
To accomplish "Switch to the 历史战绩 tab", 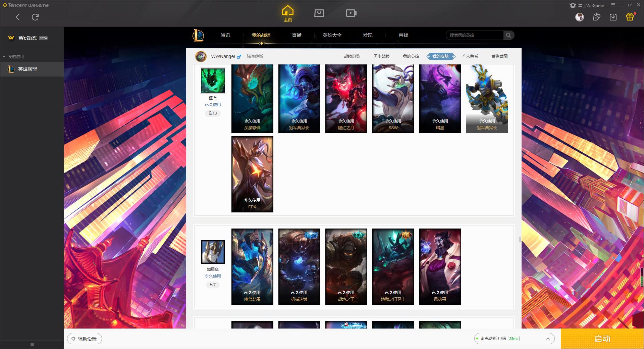I will tap(381, 56).
